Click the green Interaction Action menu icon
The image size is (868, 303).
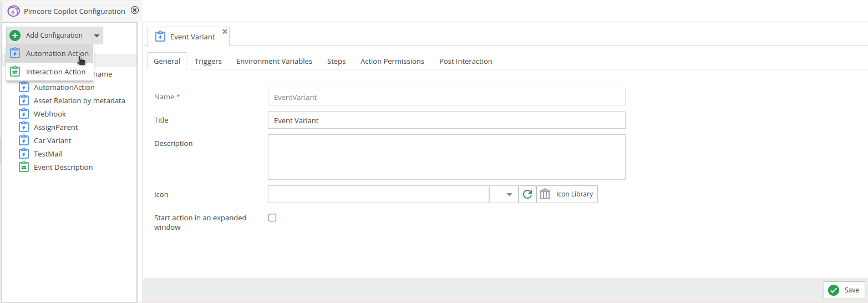pyautogui.click(x=15, y=72)
